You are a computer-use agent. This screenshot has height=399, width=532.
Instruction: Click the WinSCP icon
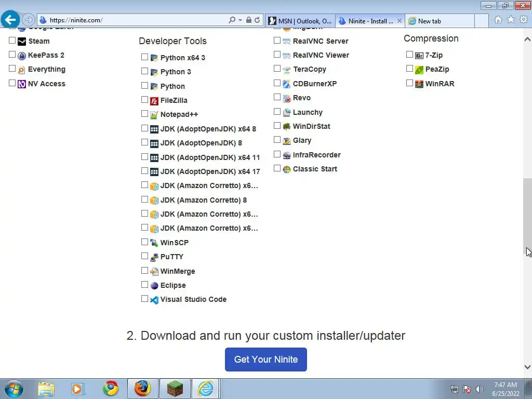coord(154,243)
